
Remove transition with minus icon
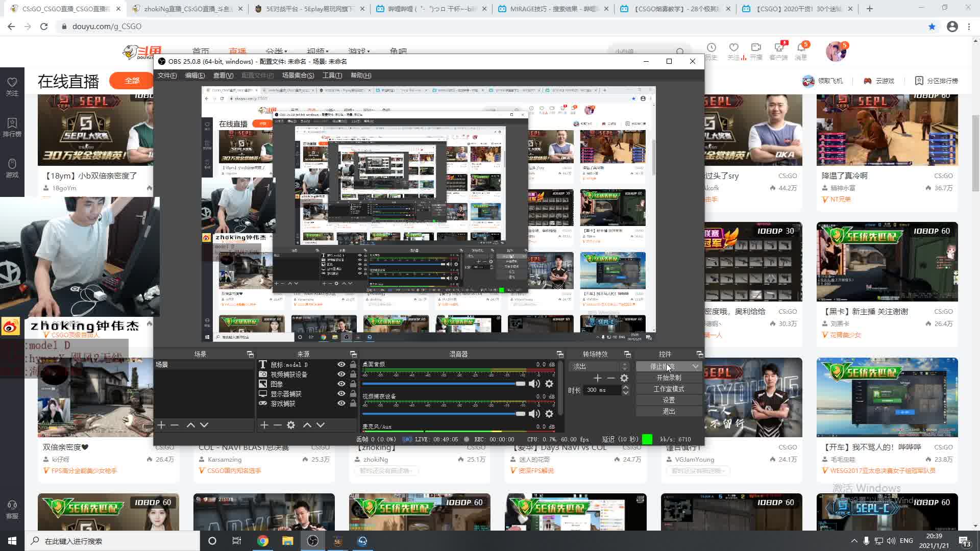click(x=611, y=378)
